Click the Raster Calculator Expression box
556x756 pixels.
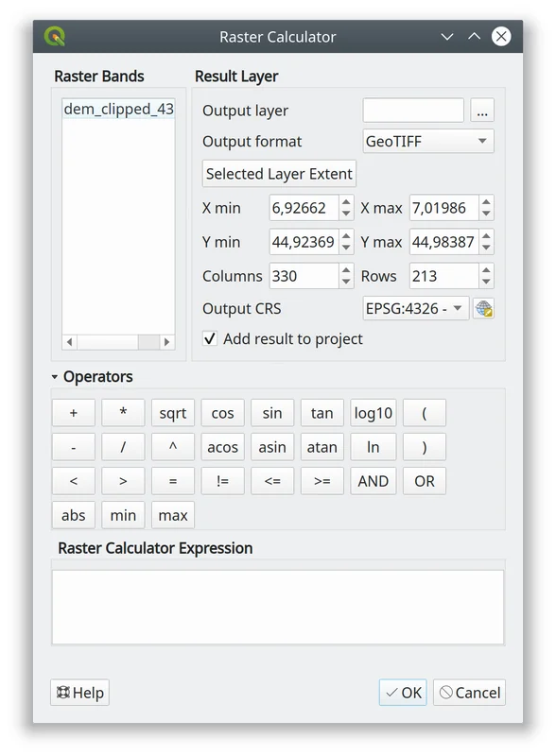tap(278, 608)
